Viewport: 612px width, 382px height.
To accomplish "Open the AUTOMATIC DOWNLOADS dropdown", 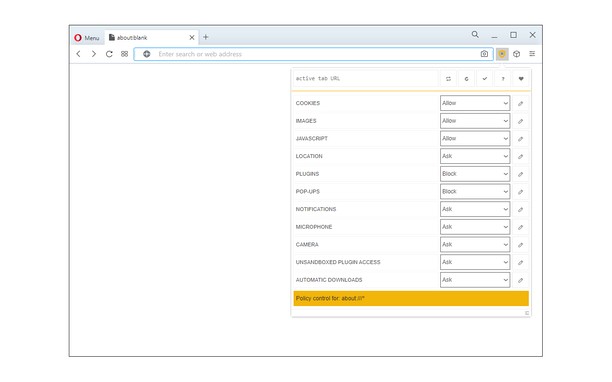I will pos(475,280).
